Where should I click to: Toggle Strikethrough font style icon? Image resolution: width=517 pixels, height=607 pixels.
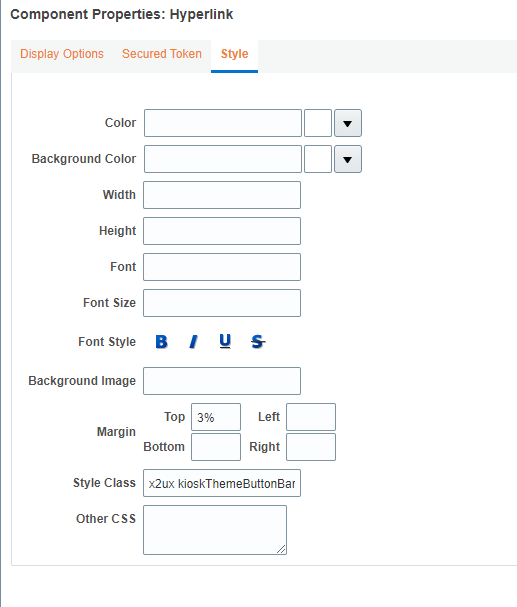[x=258, y=342]
